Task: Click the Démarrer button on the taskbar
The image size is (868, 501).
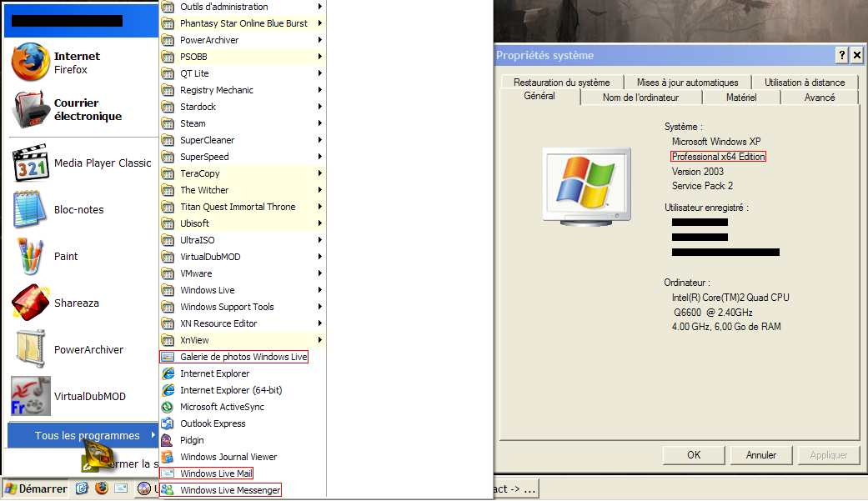Action: tap(37, 488)
